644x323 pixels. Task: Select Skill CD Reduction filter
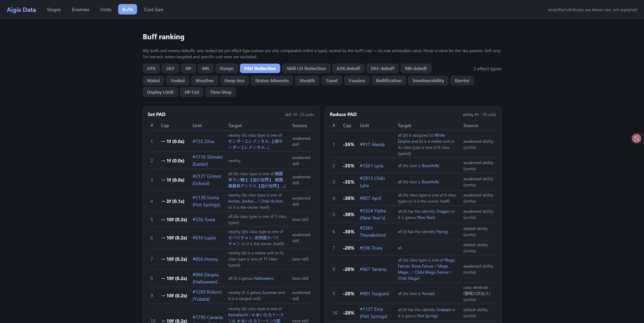click(x=306, y=68)
